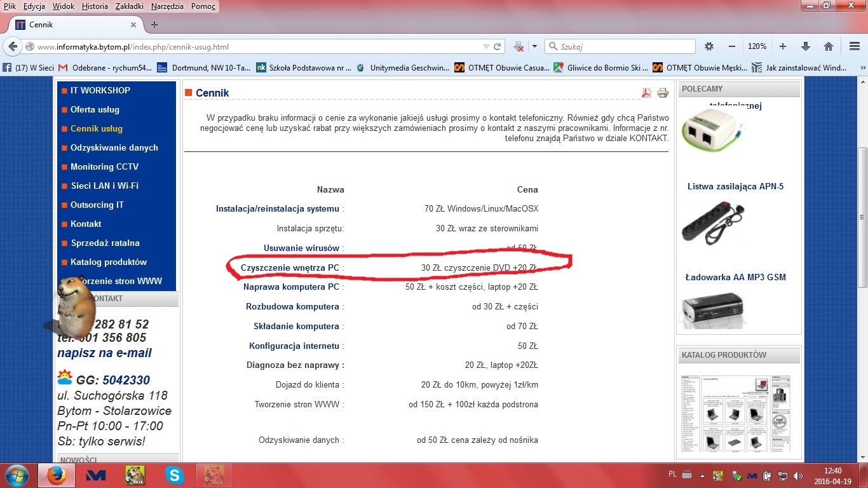Screen dimensions: 868x488
Task: Open Oferta usług in the sidebar menu
Action: click(x=95, y=109)
